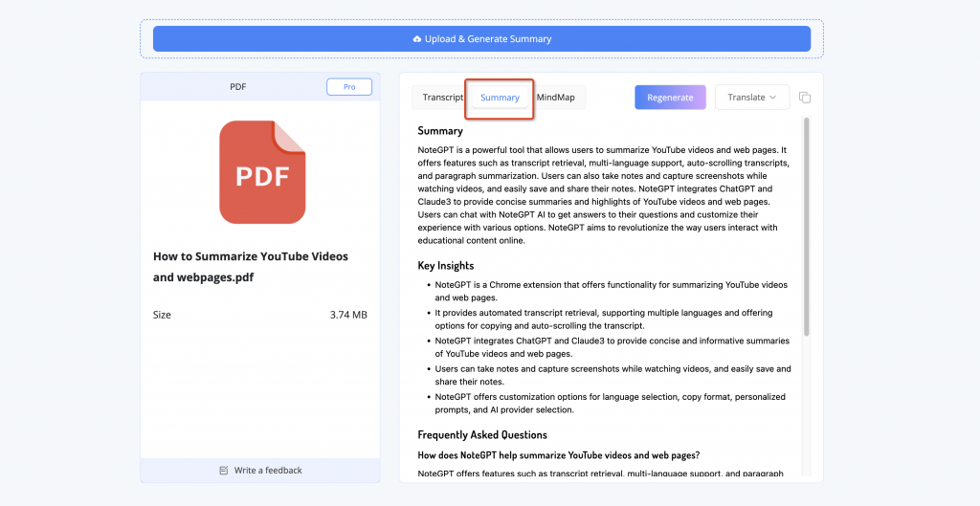
Task: Open the MindMap tab
Action: click(x=556, y=98)
